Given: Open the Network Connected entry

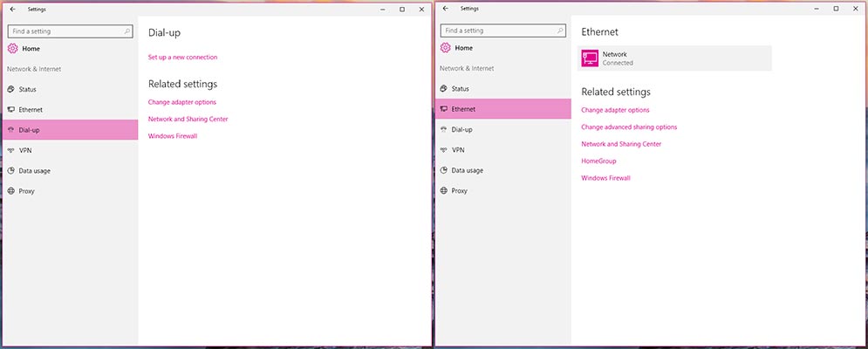Looking at the screenshot, I should tap(674, 58).
